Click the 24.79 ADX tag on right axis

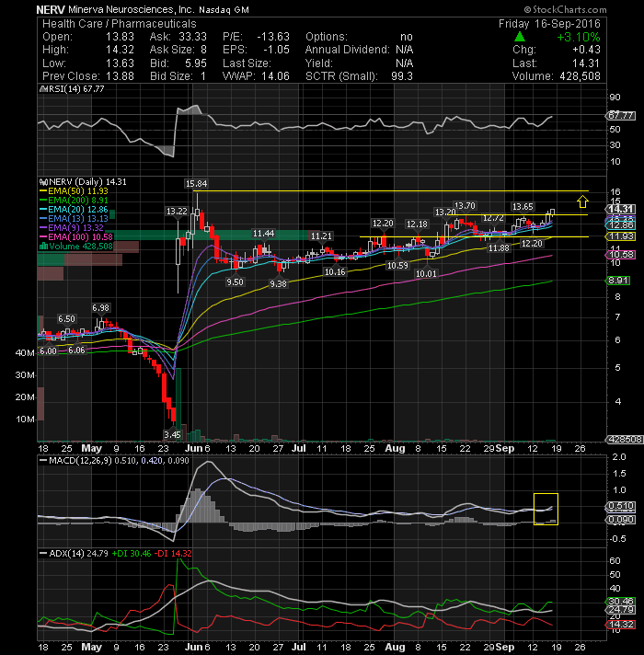621,610
